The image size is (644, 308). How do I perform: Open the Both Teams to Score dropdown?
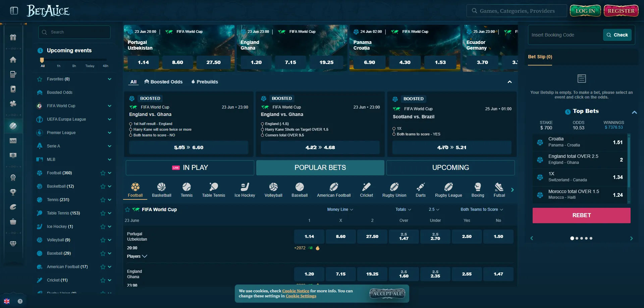tap(482, 209)
